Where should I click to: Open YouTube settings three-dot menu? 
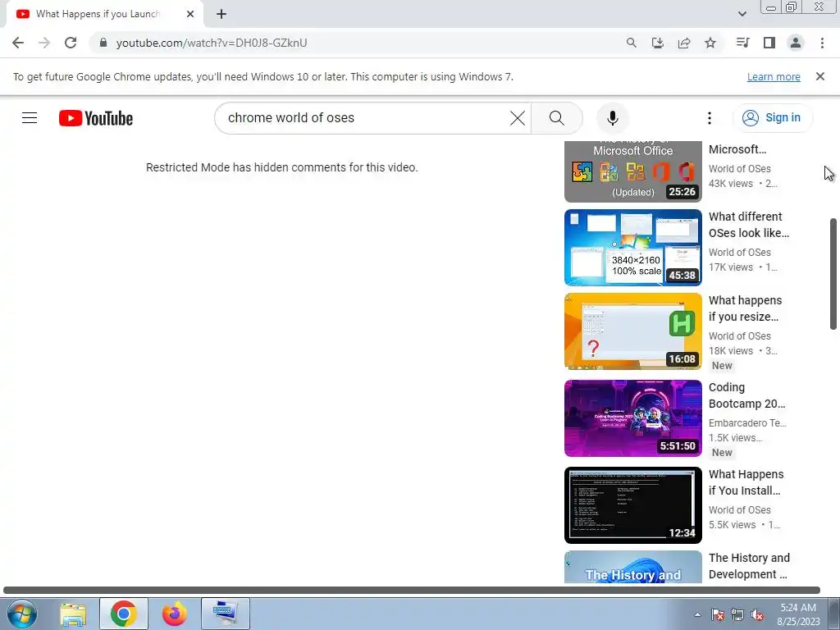pos(710,118)
